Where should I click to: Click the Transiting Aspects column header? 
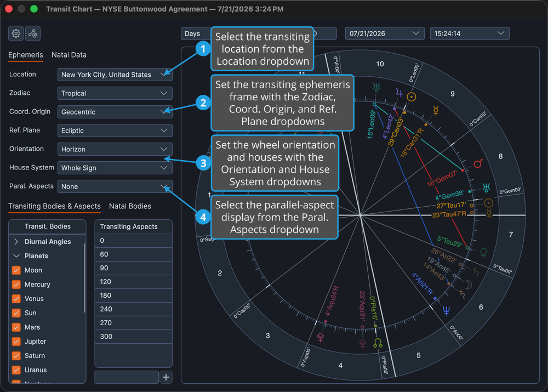[134, 226]
